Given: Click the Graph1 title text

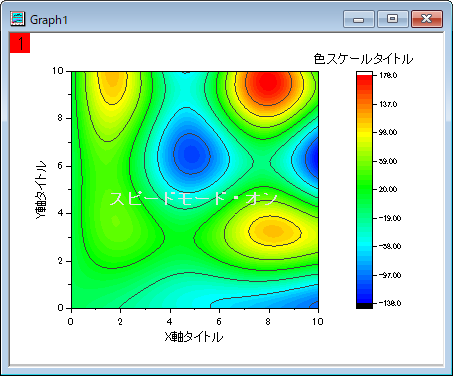Looking at the screenshot, I should coord(49,20).
